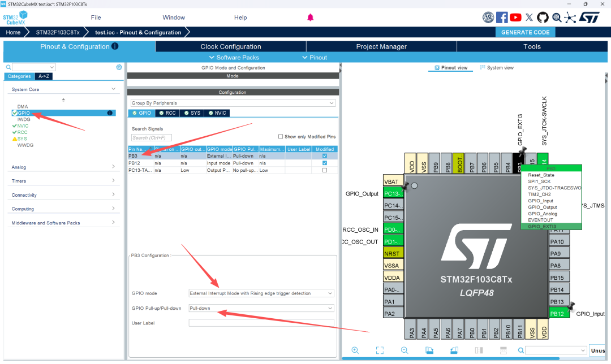Screen dimensions: 611x364
Task: Switch to the Clock Configuration tab
Action: click(231, 46)
